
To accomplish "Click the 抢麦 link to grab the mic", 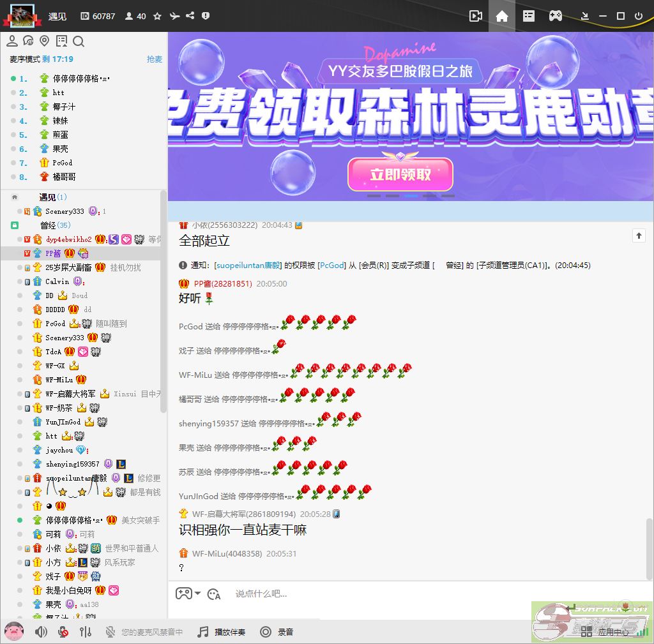I will pos(155,59).
